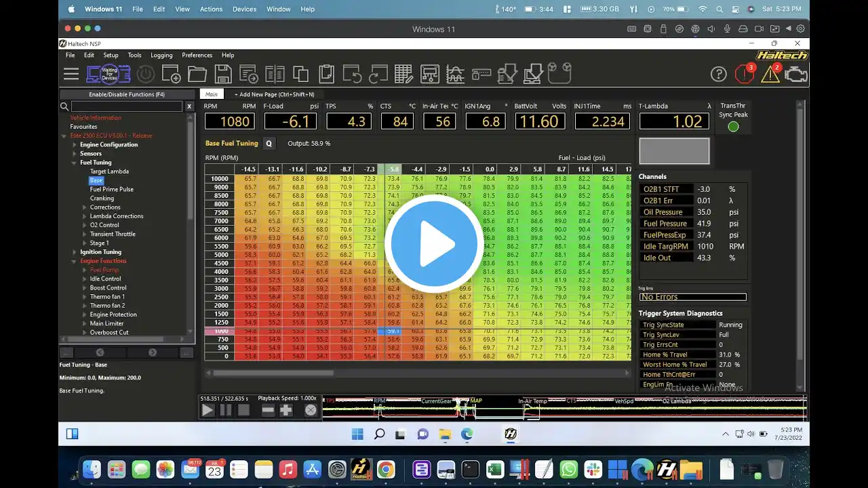
Task: Click the wiring diagram icon
Action: pyautogui.click(x=430, y=74)
